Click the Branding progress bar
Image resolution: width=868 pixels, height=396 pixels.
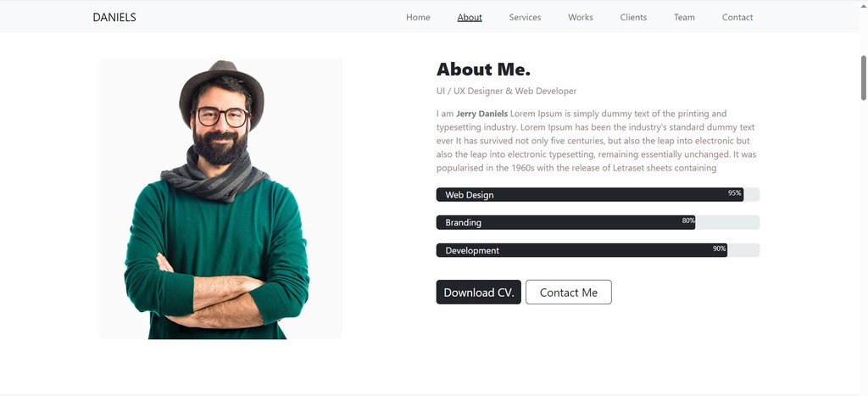(x=598, y=222)
